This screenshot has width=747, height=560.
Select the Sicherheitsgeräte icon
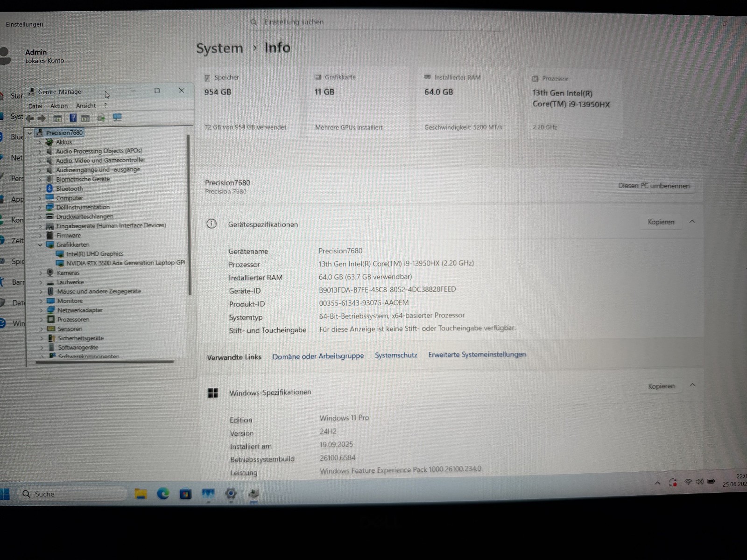click(x=51, y=338)
